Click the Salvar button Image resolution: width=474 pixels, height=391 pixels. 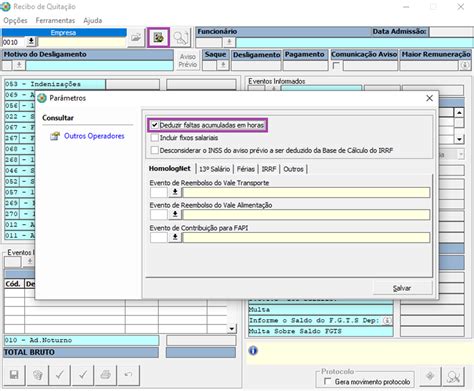402,288
